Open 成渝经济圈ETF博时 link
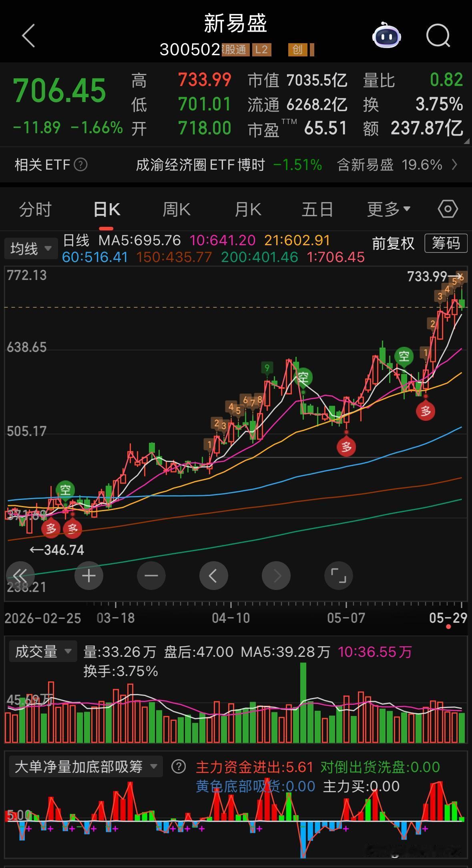472x868 pixels. pos(201,164)
